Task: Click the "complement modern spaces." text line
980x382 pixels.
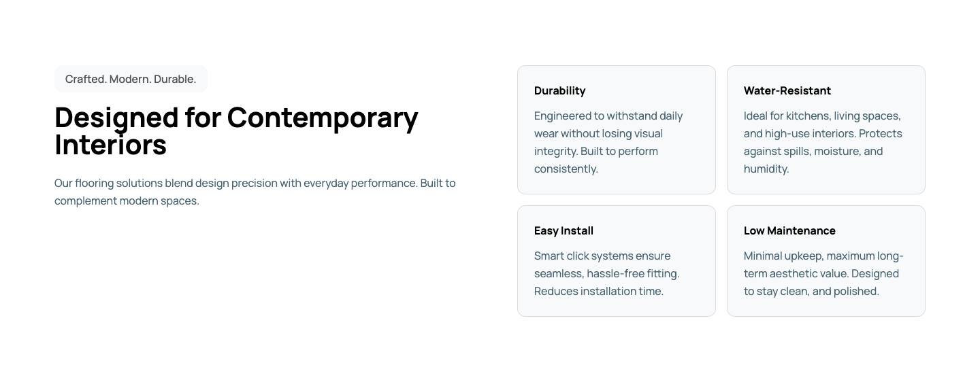Action: pyautogui.click(x=127, y=201)
